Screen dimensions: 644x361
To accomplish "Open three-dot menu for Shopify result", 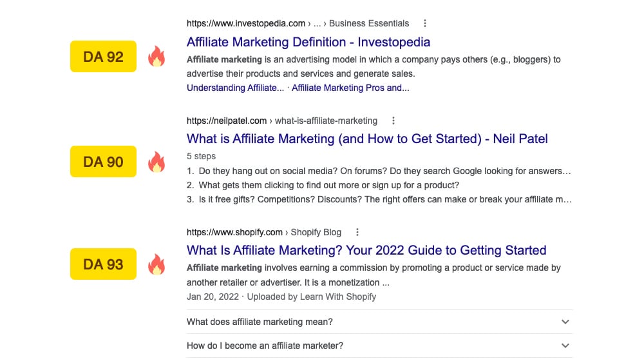I will 357,232.
